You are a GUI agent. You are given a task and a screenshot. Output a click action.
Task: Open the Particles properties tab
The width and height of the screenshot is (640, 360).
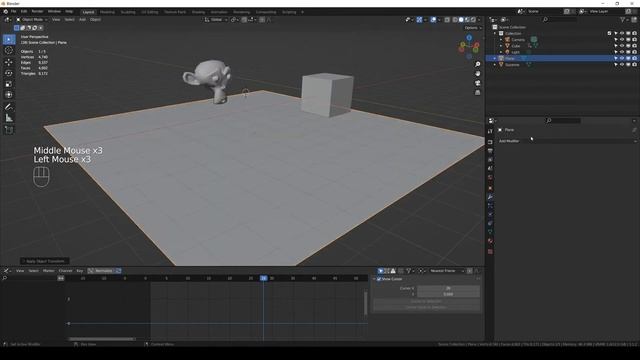[x=490, y=206]
